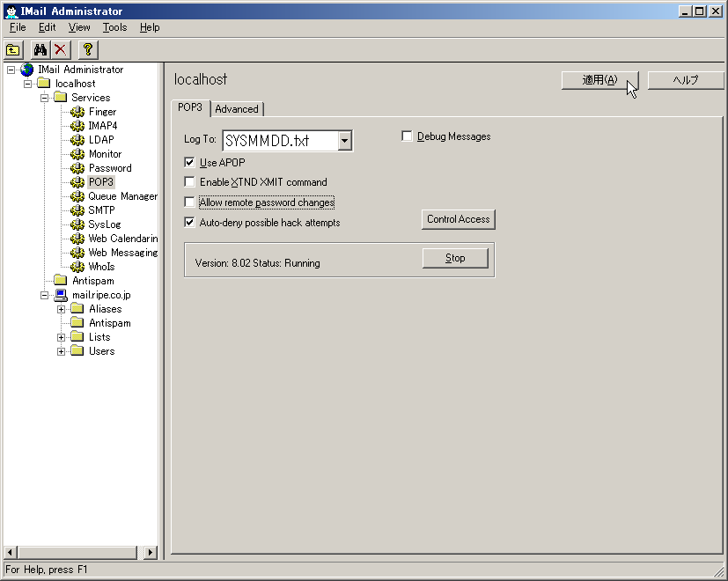Toggle Auto-deny possible hack attempts checkbox
Screen dimensions: 728x581
189,223
